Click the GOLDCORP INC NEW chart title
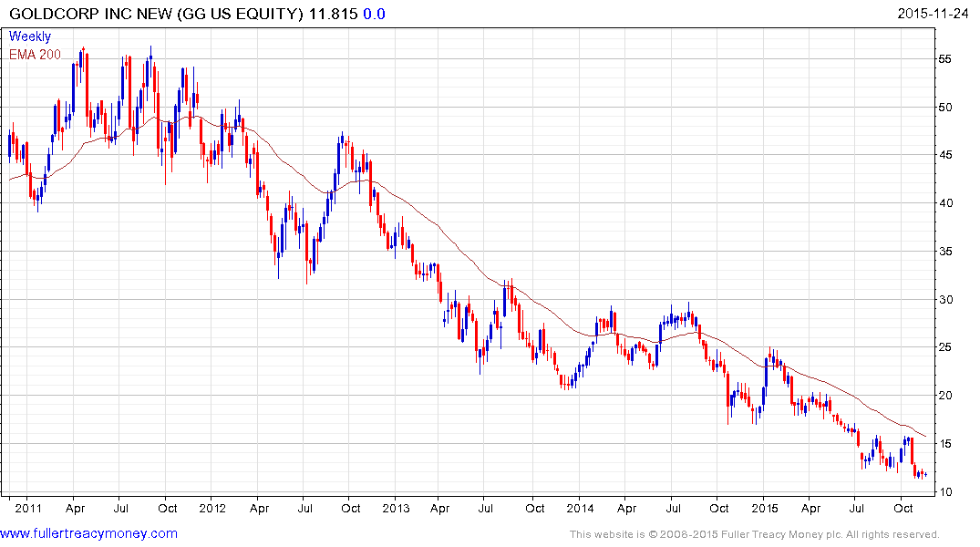The height and width of the screenshot is (547, 980). (157, 14)
